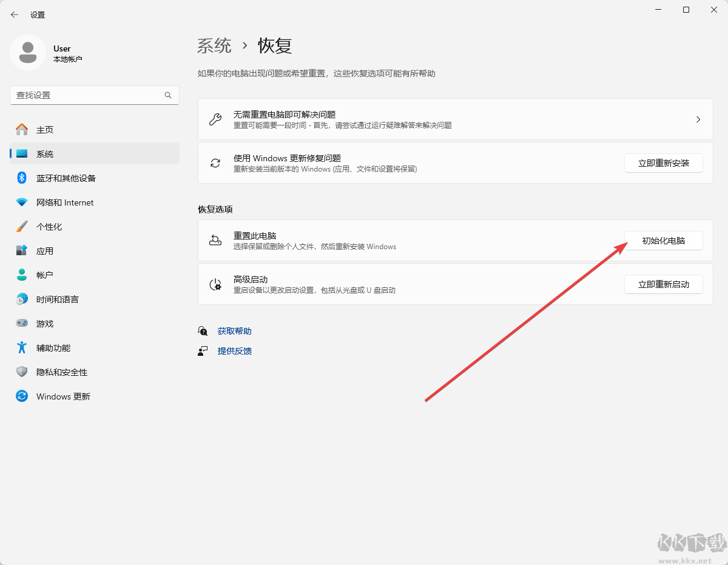Open 隐私和安全性 settings
The height and width of the screenshot is (565, 728).
click(x=62, y=372)
